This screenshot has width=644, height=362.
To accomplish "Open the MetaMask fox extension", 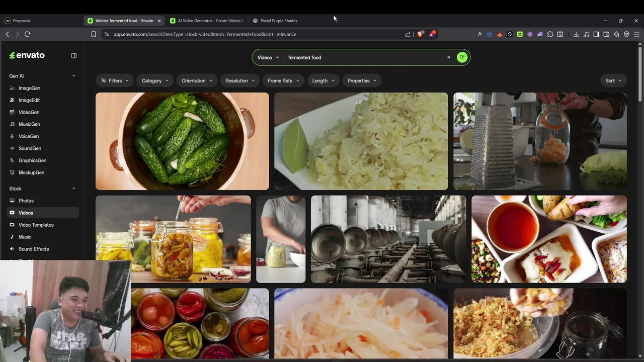I will [500, 34].
